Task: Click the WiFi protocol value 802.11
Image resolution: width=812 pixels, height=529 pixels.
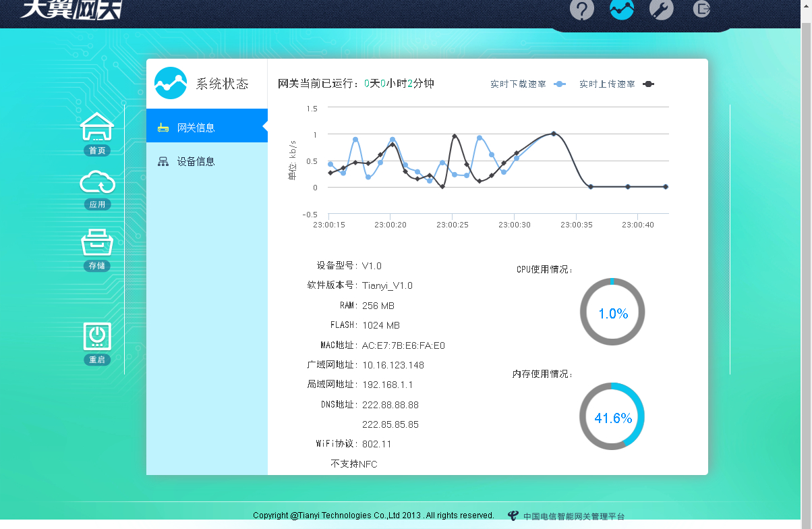Action: click(377, 444)
